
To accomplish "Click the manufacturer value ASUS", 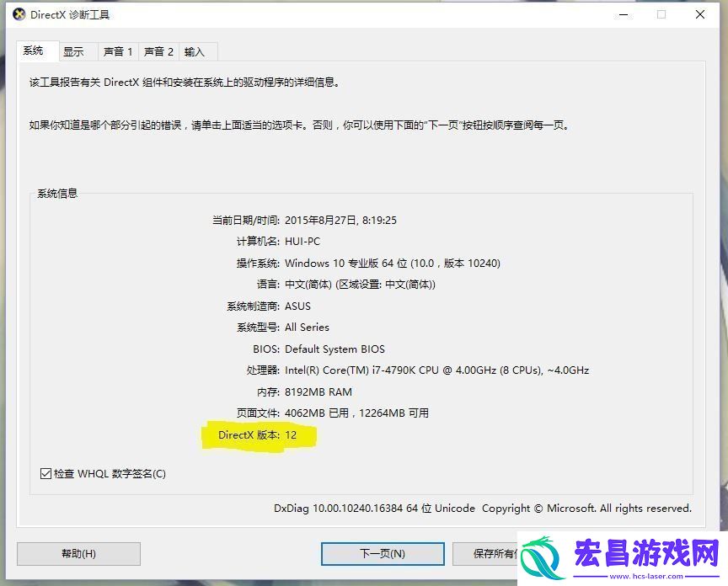I will point(297,306).
